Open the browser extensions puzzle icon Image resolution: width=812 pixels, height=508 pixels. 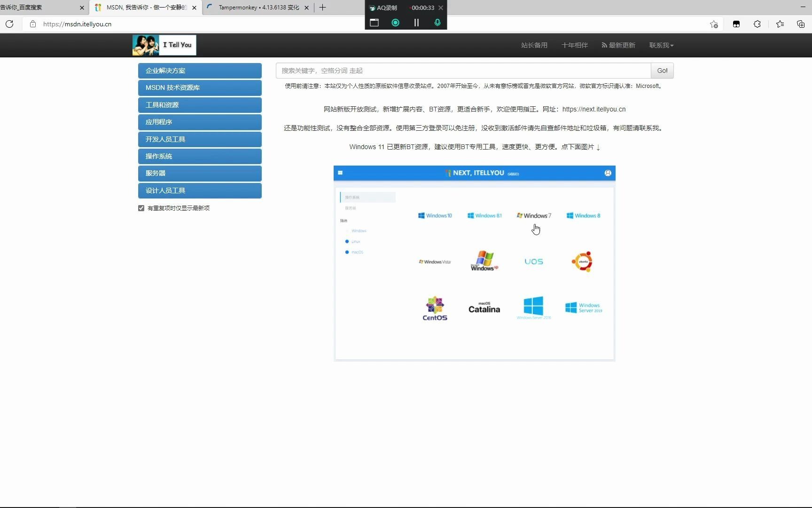pyautogui.click(x=757, y=24)
